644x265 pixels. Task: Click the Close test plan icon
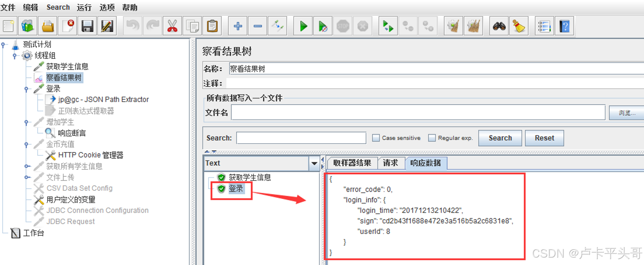68,26
